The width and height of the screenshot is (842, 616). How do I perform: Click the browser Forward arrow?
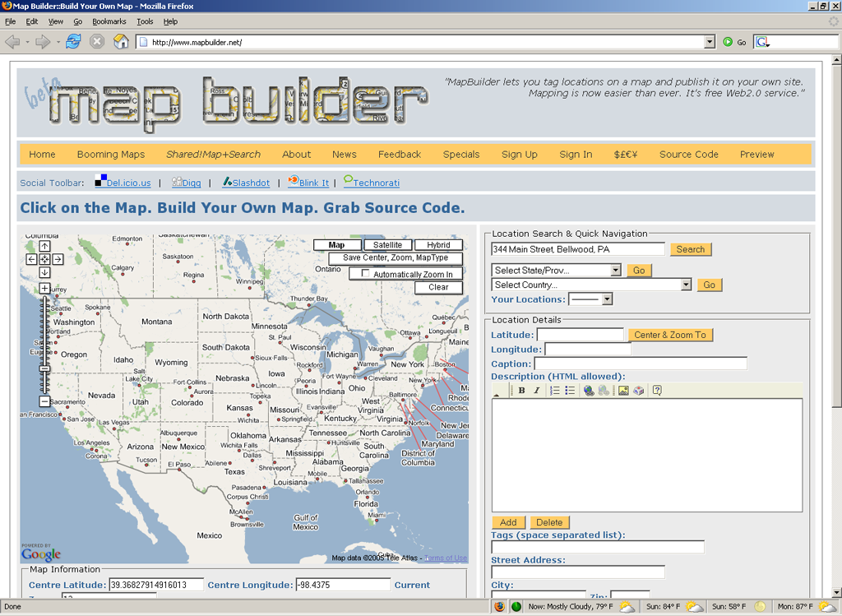coord(43,42)
